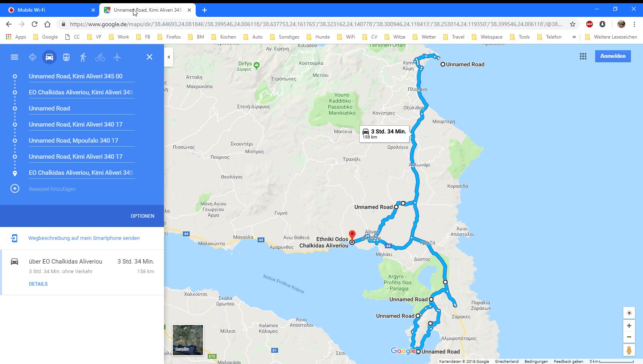Image resolution: width=643 pixels, height=364 pixels.
Task: Click the Street View pegman
Action: pyautogui.click(x=629, y=350)
